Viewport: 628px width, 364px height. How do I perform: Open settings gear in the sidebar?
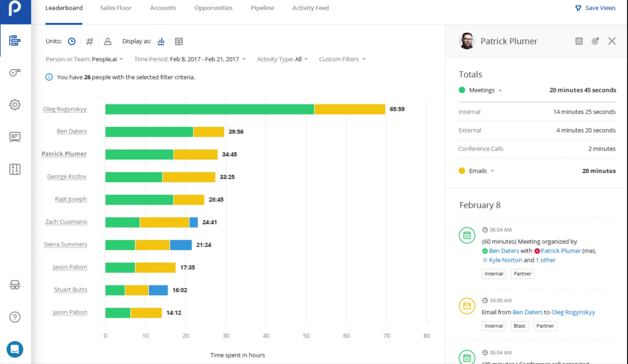click(15, 105)
